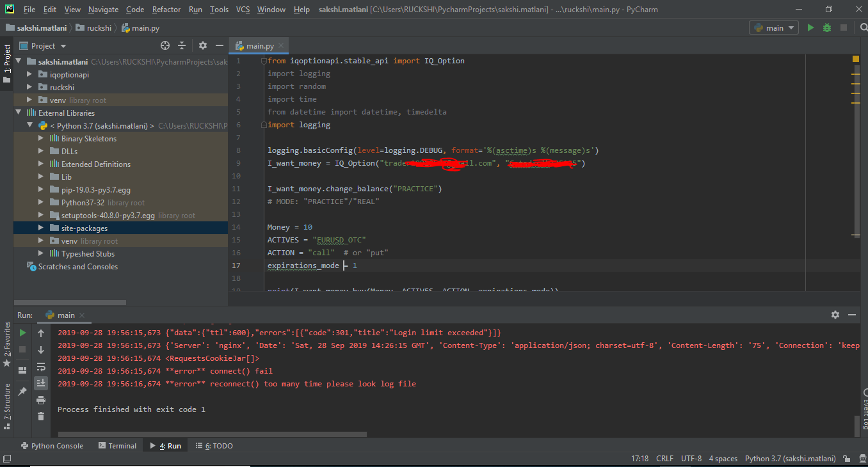This screenshot has height=467, width=868.
Task: Select opened file with the locate icon
Action: 165,45
